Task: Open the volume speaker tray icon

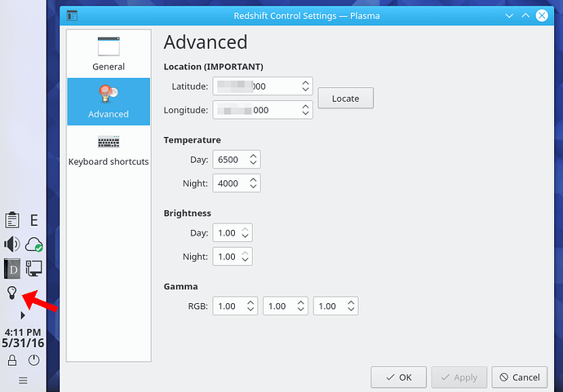Action: pos(12,244)
